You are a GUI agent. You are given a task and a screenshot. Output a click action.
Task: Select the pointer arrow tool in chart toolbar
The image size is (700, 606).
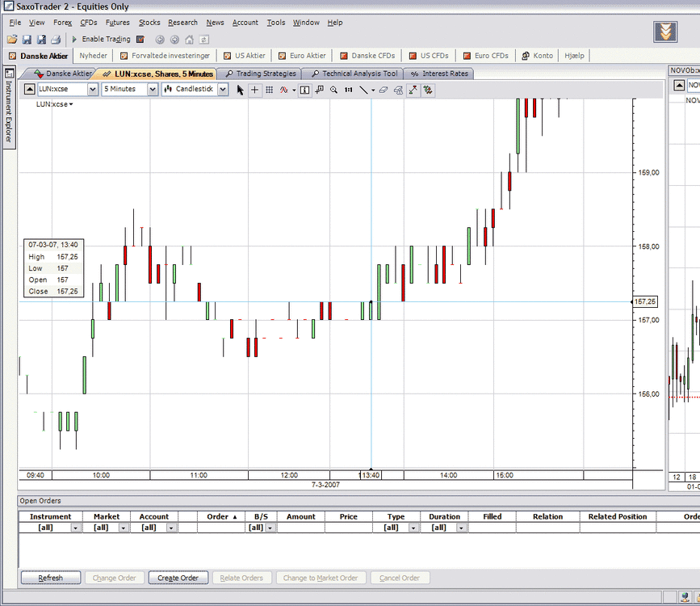(240, 90)
